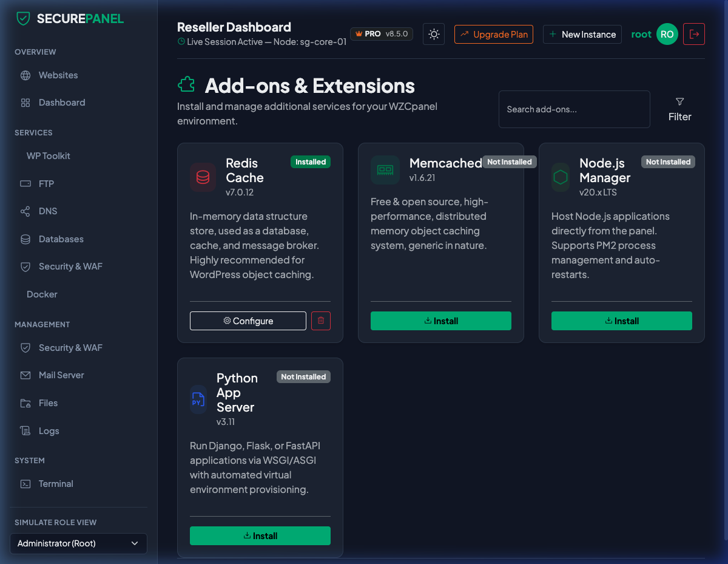This screenshot has height=564, width=728.
Task: Click version v20.x LTS text
Action: (598, 192)
